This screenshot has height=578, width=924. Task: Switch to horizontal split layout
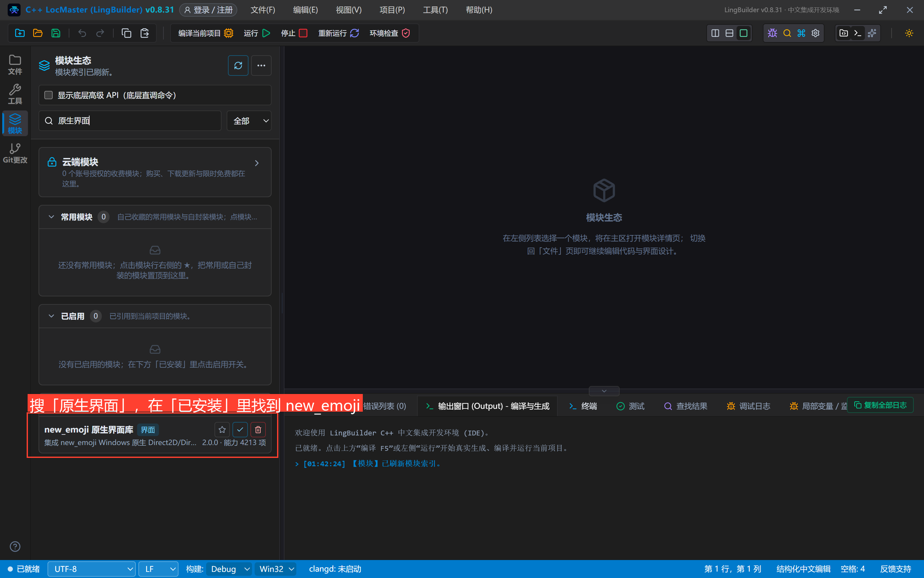(729, 33)
